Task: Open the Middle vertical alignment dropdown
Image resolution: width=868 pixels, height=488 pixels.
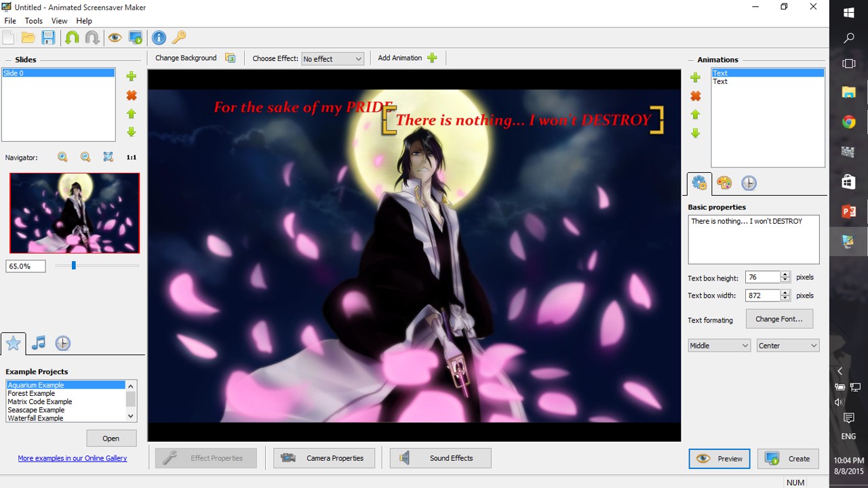Action: (719, 346)
